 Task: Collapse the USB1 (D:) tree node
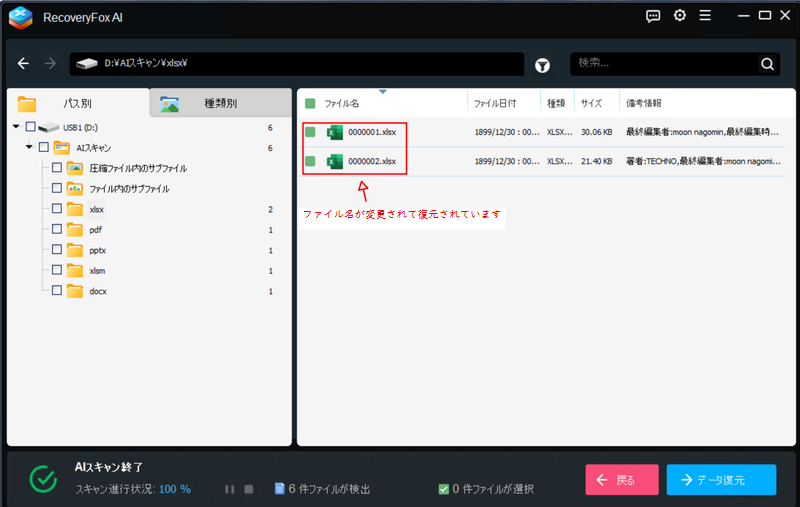(16, 127)
